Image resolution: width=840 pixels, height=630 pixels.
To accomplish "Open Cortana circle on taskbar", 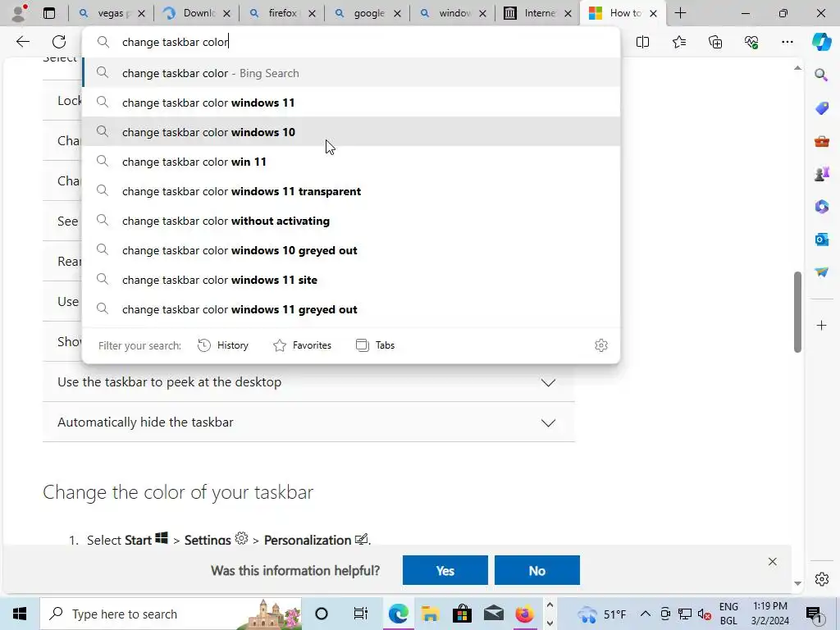I will pos(322,614).
